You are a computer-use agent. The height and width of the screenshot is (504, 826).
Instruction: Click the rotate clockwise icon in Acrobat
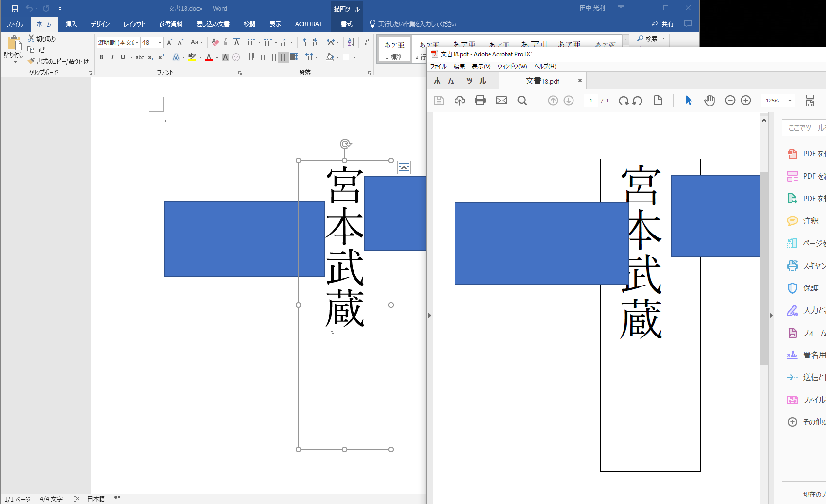pos(624,101)
